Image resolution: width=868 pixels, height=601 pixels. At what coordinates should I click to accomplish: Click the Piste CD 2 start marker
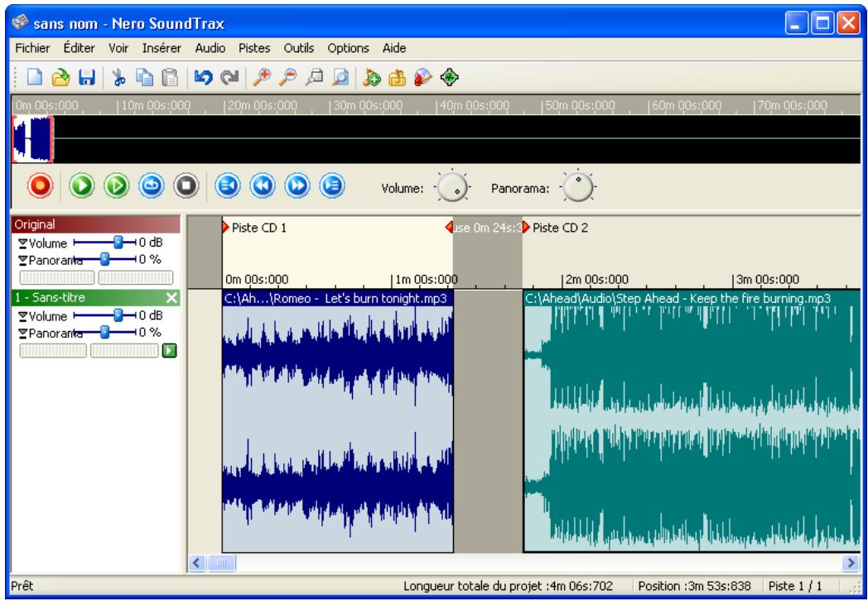[527, 227]
